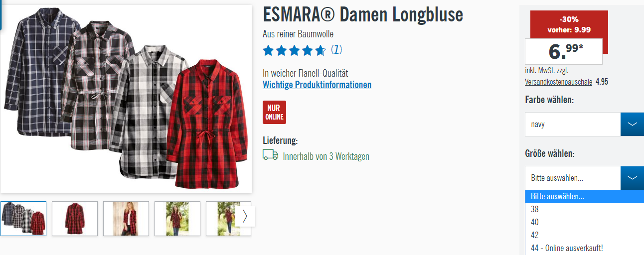
Task: Choose the Bitte auswählen... highlighted option
Action: [584, 196]
